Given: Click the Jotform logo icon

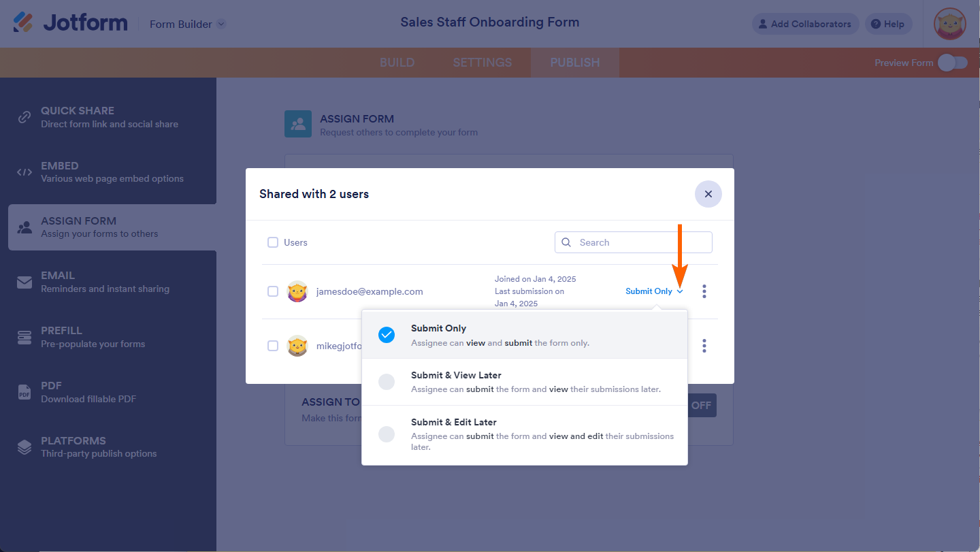Looking at the screenshot, I should (23, 22).
